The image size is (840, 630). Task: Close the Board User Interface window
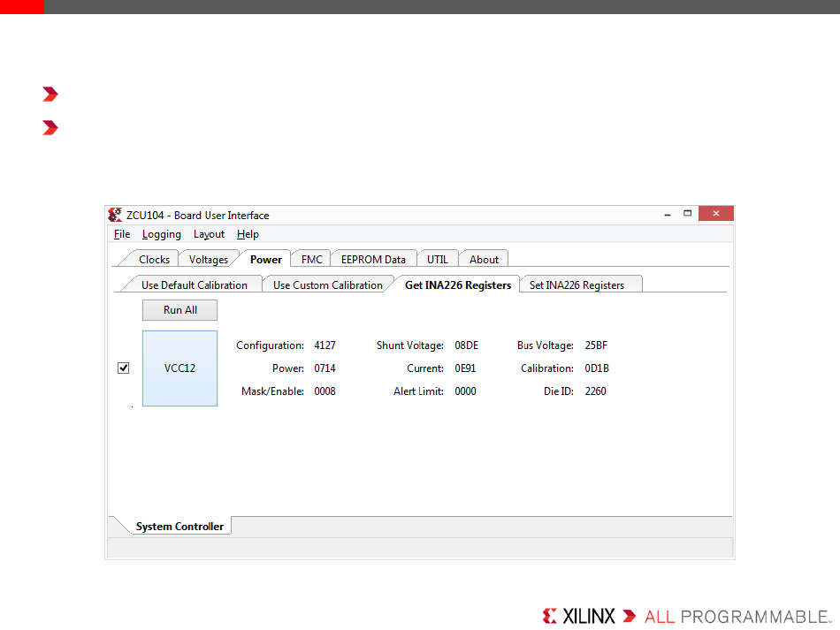715,214
